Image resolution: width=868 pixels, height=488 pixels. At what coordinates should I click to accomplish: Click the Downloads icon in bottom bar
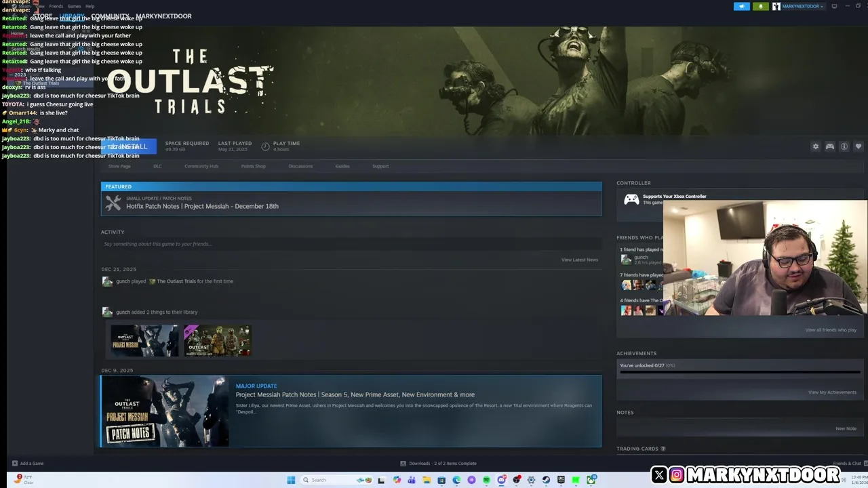pos(403,464)
